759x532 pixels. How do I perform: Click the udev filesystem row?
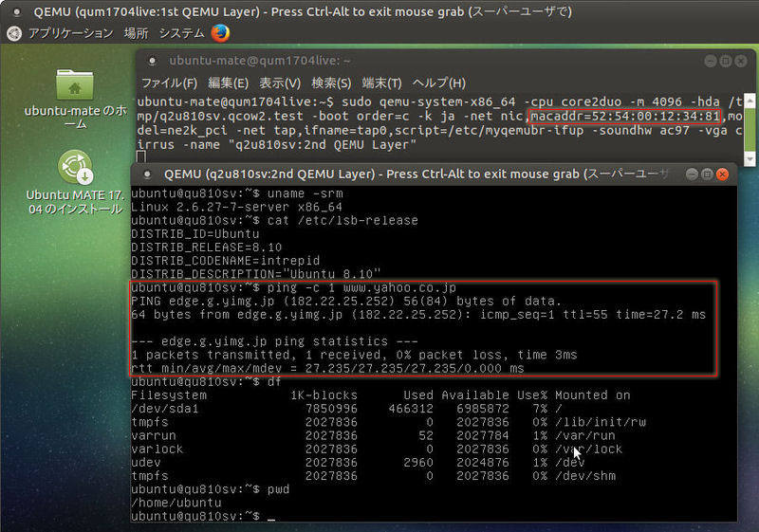(358, 463)
